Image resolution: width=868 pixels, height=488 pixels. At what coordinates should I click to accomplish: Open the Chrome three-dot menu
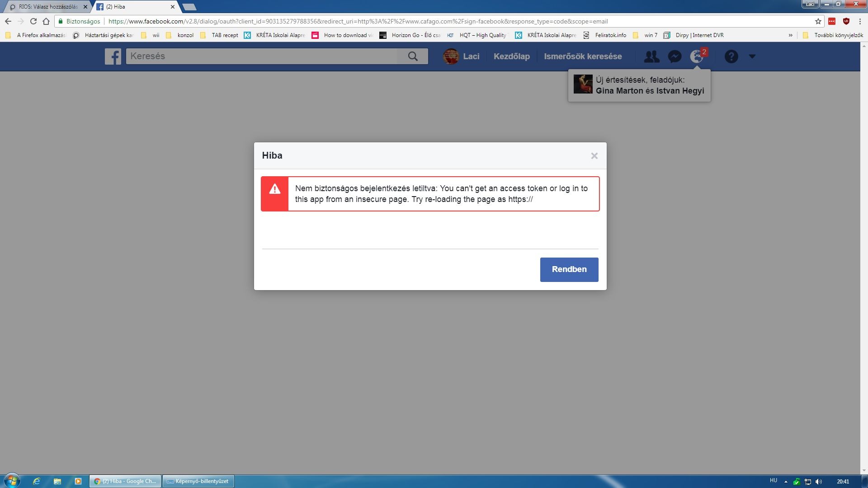click(860, 21)
